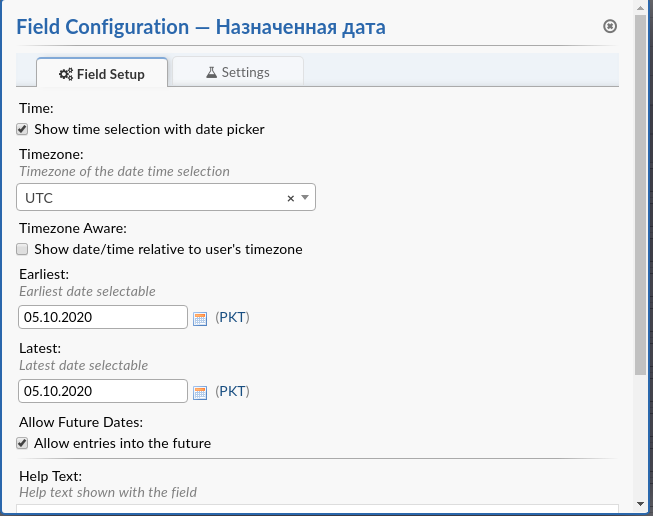Click the Latest date input field
Viewport: 653px width, 516px height.
pyautogui.click(x=103, y=391)
